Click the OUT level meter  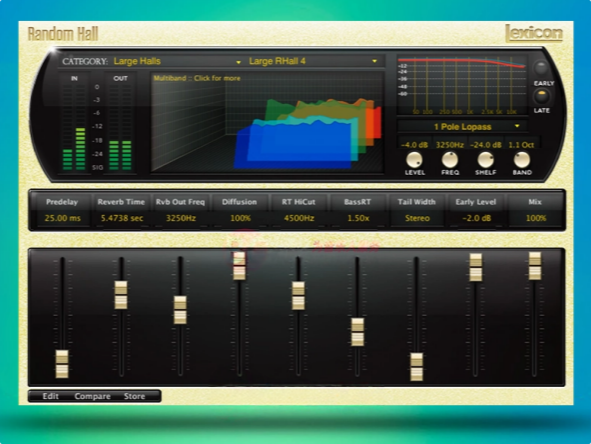pos(120,126)
